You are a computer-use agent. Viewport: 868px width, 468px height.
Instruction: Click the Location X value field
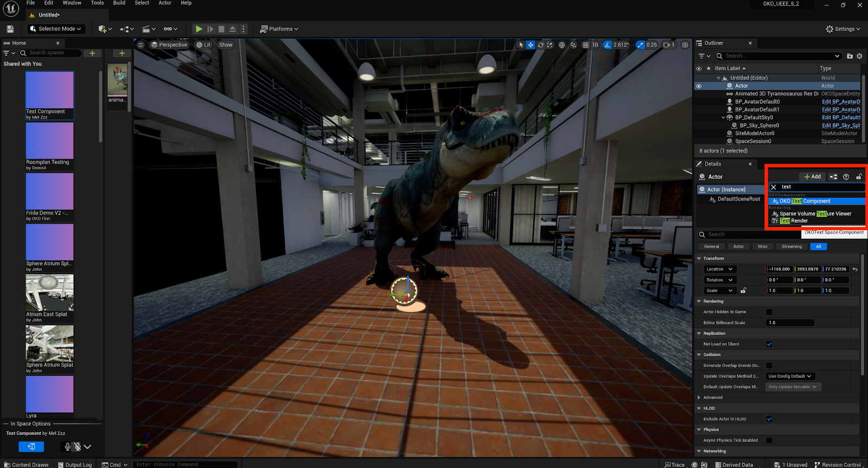tap(779, 269)
